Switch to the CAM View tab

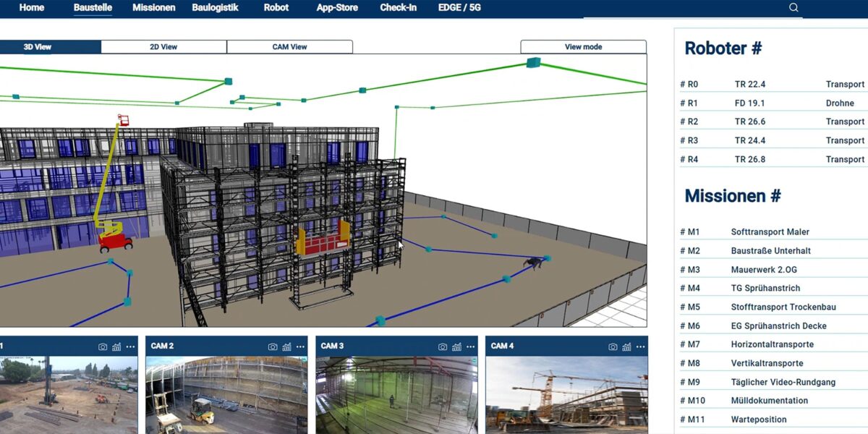click(289, 46)
